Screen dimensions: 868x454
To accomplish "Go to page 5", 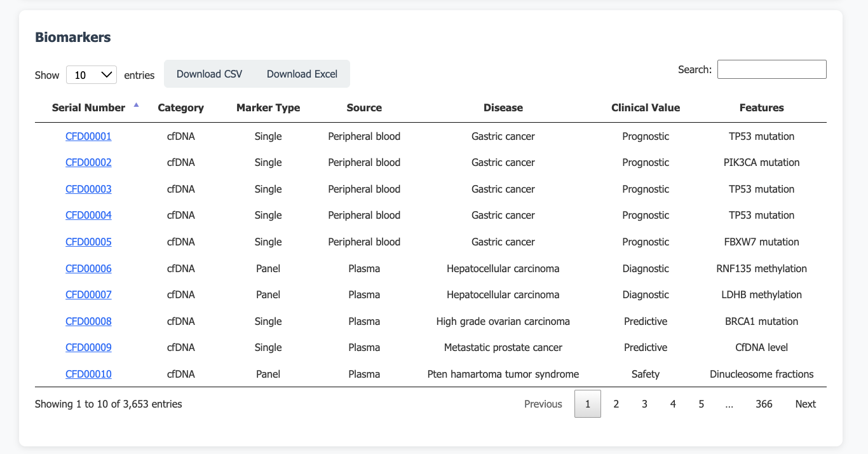I will pyautogui.click(x=702, y=404).
